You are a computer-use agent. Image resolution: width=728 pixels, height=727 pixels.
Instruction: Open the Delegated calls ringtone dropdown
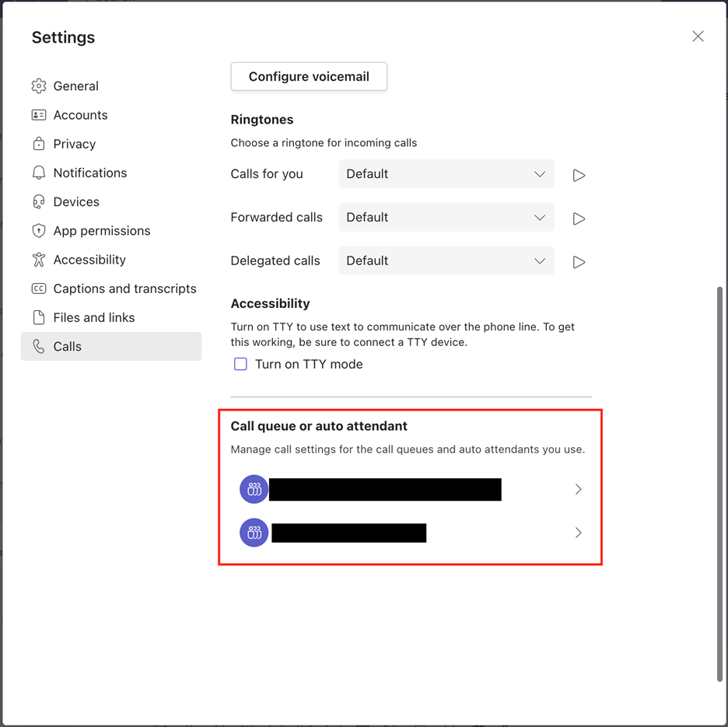point(446,261)
